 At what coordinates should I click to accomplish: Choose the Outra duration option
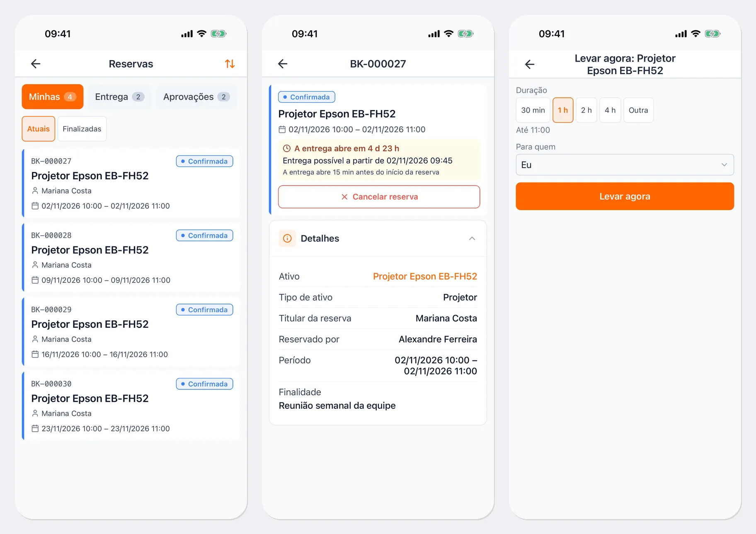tap(638, 110)
